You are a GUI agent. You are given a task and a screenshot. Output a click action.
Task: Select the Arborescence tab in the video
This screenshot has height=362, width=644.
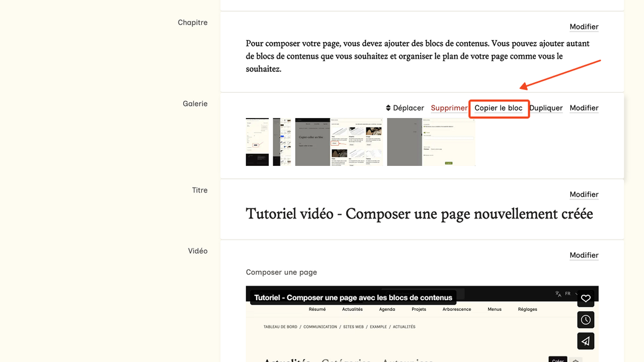(456, 309)
